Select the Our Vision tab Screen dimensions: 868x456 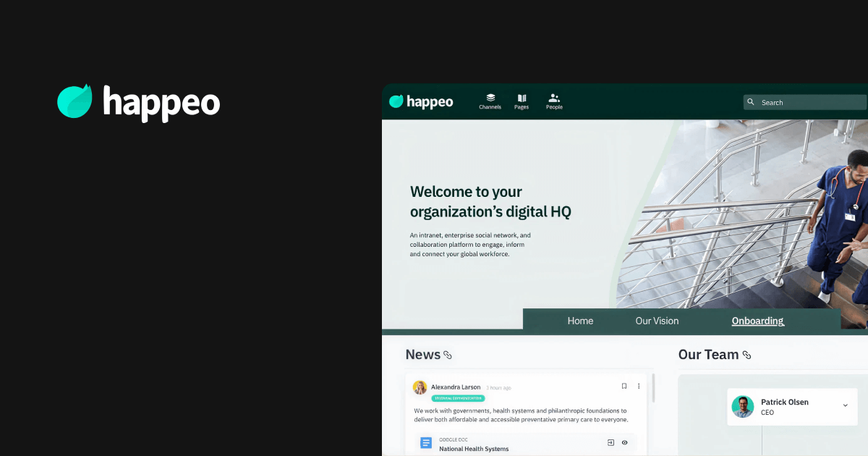point(657,321)
